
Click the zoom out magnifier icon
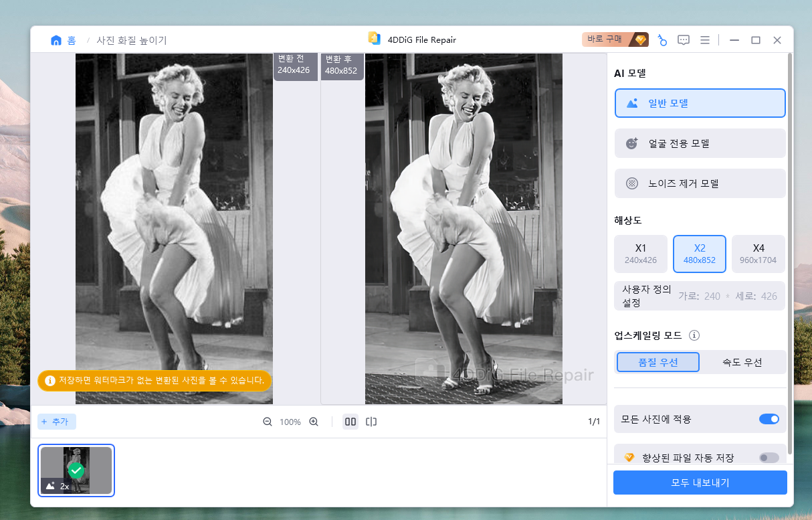tap(268, 422)
